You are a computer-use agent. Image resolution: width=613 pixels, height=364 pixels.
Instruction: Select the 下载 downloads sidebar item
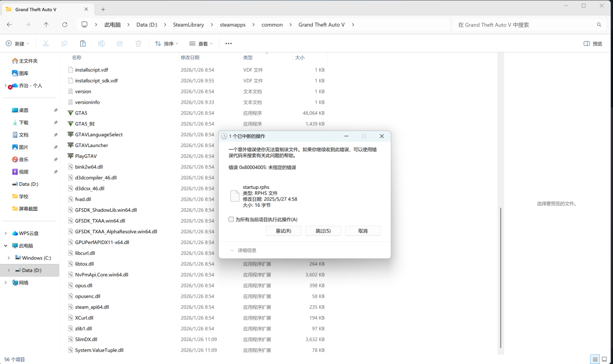pyautogui.click(x=23, y=123)
